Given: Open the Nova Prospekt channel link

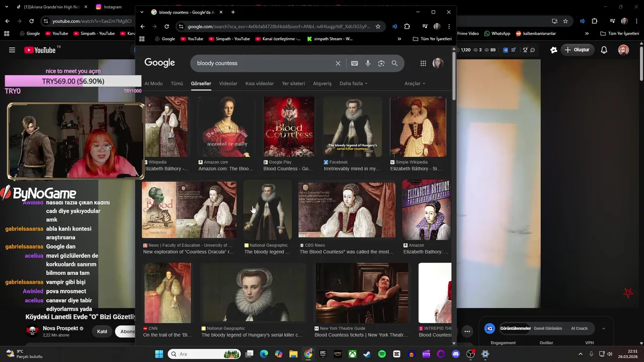Looking at the screenshot, I should 60,328.
